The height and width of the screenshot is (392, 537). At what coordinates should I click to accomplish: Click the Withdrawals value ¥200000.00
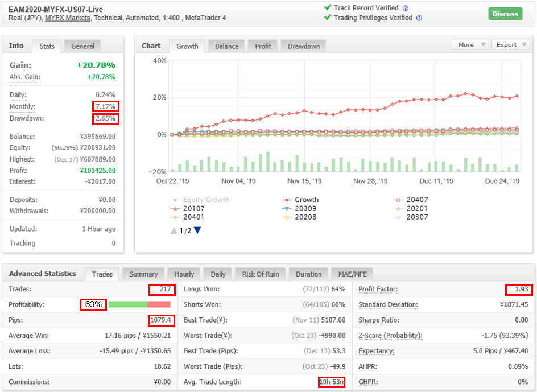[98, 211]
